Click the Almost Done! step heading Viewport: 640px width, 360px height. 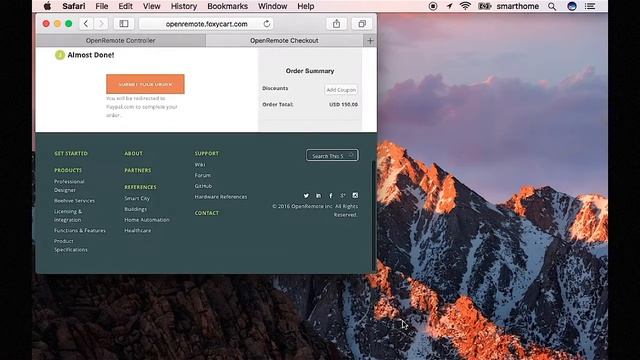click(91, 55)
